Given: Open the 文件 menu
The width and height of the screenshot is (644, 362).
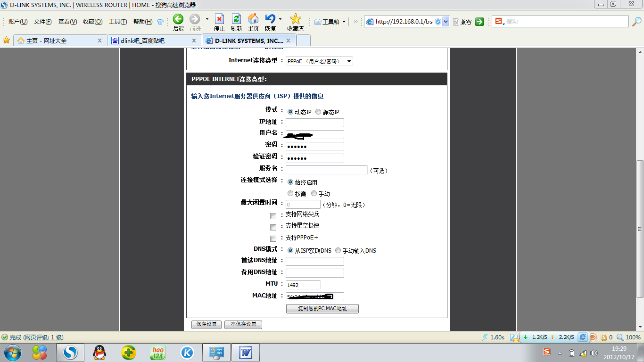Looking at the screenshot, I should [43, 22].
